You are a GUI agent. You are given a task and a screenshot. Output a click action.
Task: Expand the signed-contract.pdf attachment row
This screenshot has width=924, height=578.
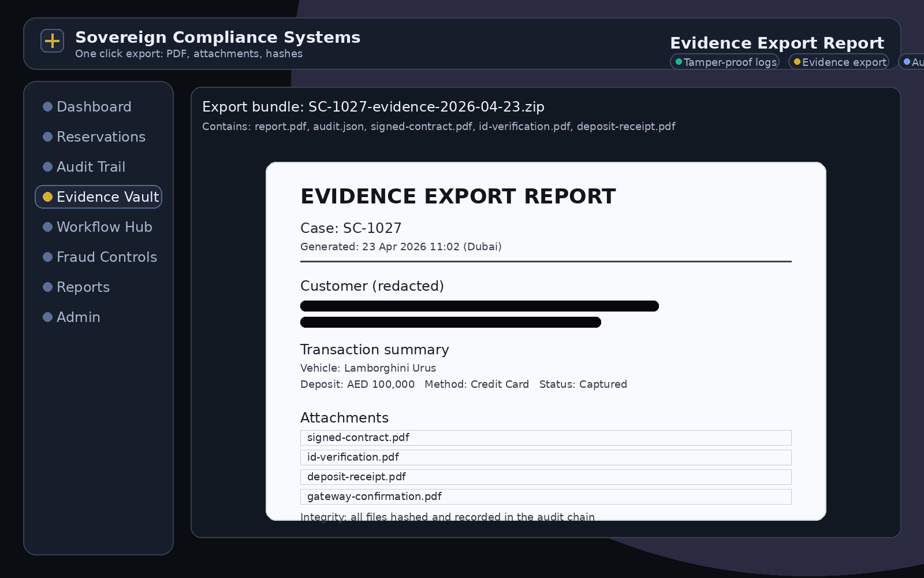pyautogui.click(x=545, y=438)
